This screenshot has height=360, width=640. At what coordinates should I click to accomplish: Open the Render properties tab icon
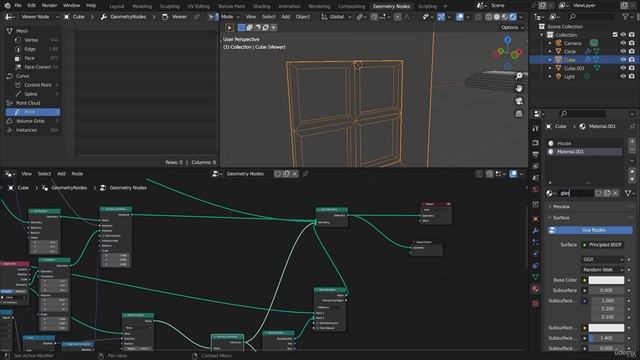pos(536,143)
